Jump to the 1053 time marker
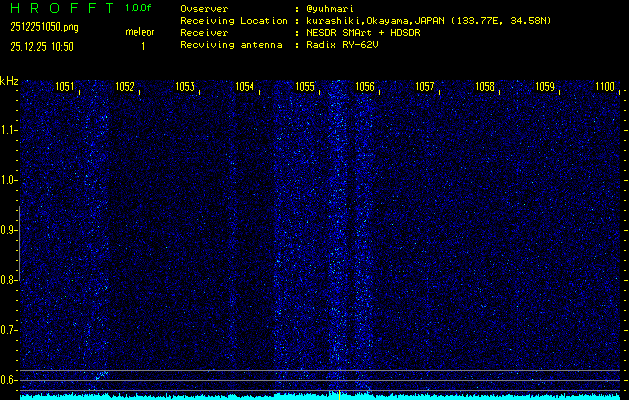629x400 pixels. click(185, 87)
